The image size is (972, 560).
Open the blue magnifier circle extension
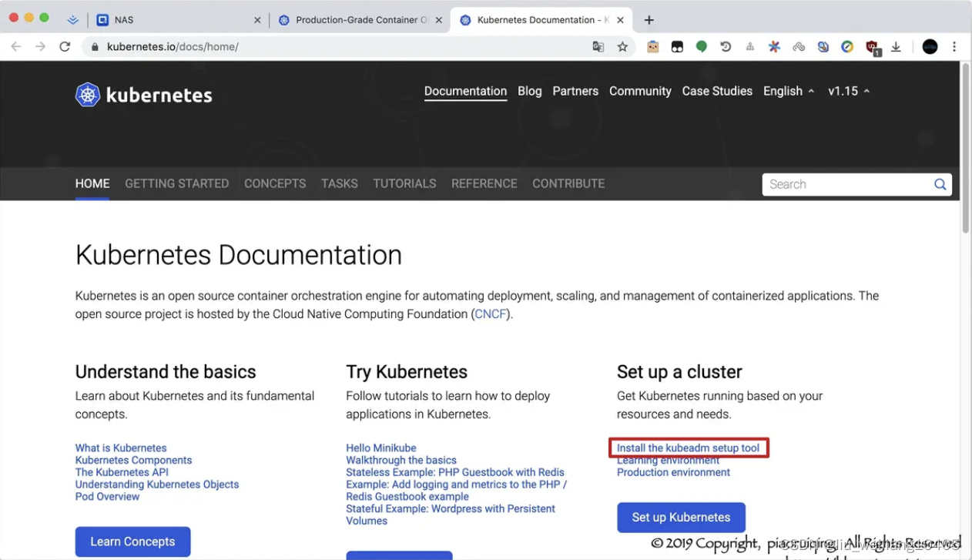coord(823,47)
